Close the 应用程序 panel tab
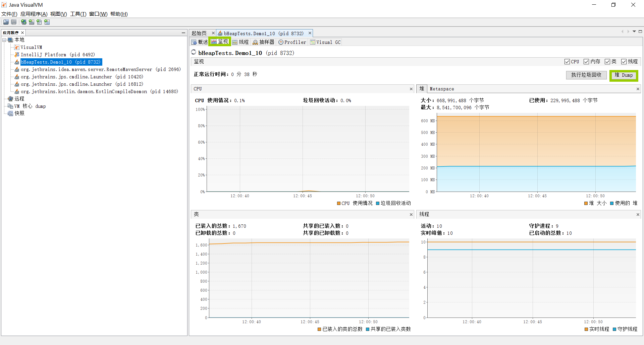This screenshot has height=345, width=644. (22, 32)
